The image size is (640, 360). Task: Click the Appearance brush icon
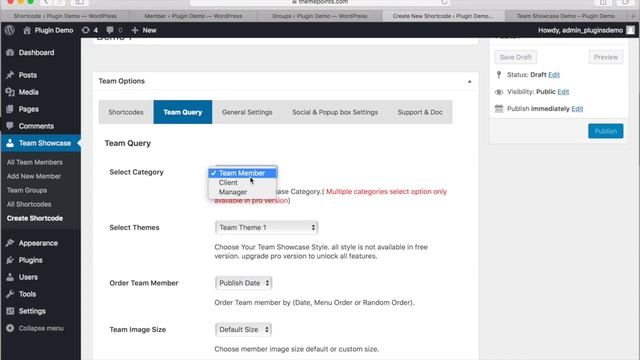pos(10,243)
